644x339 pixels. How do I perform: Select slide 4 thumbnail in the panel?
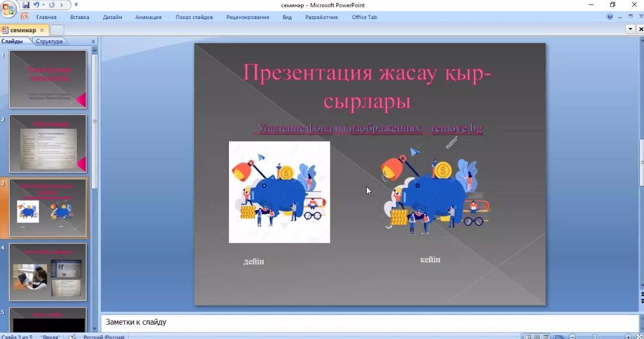pos(48,271)
